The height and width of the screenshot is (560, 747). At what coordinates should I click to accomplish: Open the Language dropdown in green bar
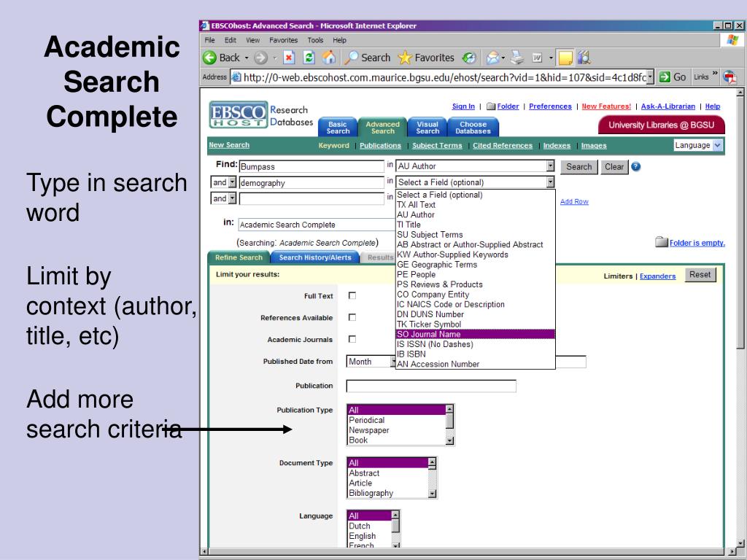tap(698, 145)
